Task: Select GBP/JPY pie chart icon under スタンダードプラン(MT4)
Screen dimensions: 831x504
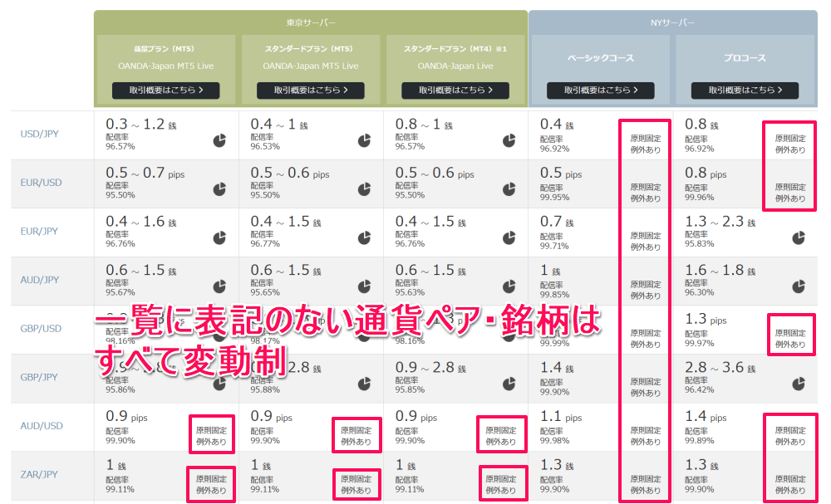Action: 508,384
